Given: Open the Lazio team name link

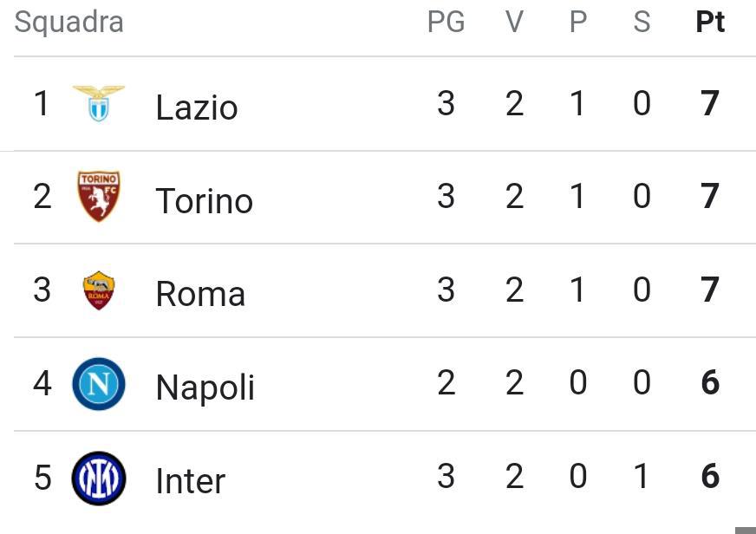Looking at the screenshot, I should coord(197,107).
